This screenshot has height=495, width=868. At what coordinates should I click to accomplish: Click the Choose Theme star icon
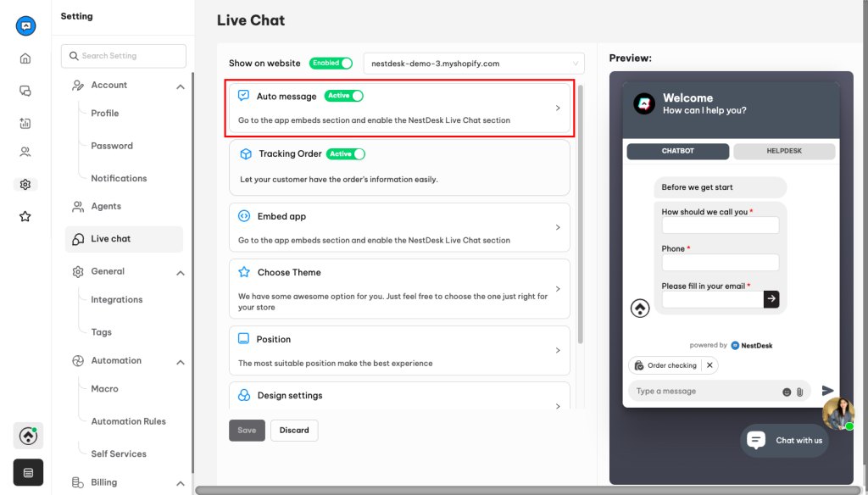244,272
